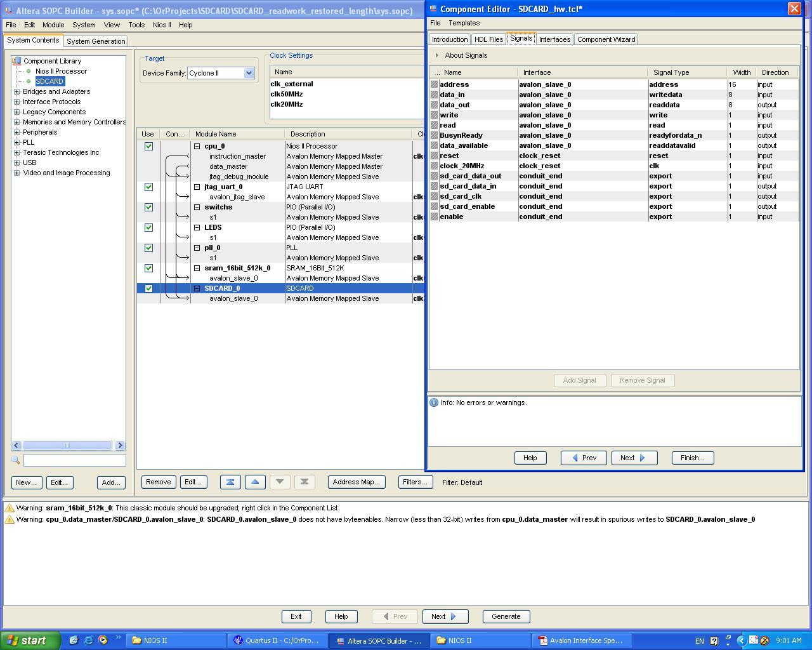Click the Generate button

click(506, 616)
